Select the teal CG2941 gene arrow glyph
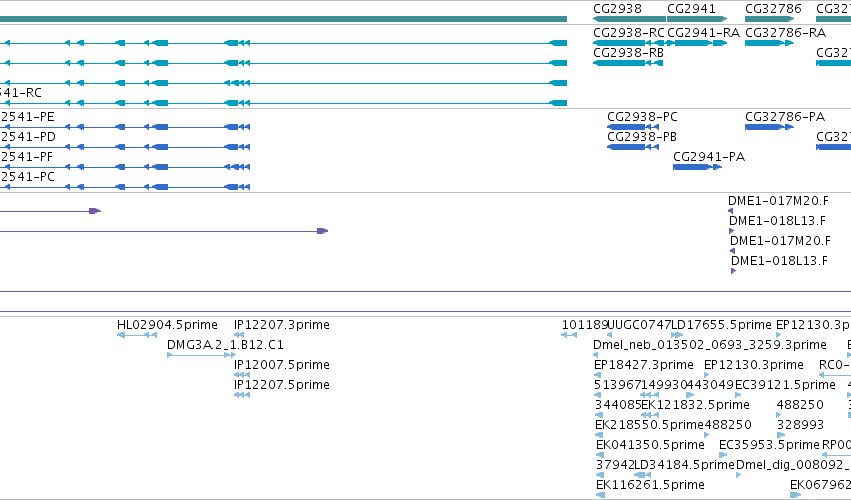Viewport: 851px width, 500px height. [697, 20]
